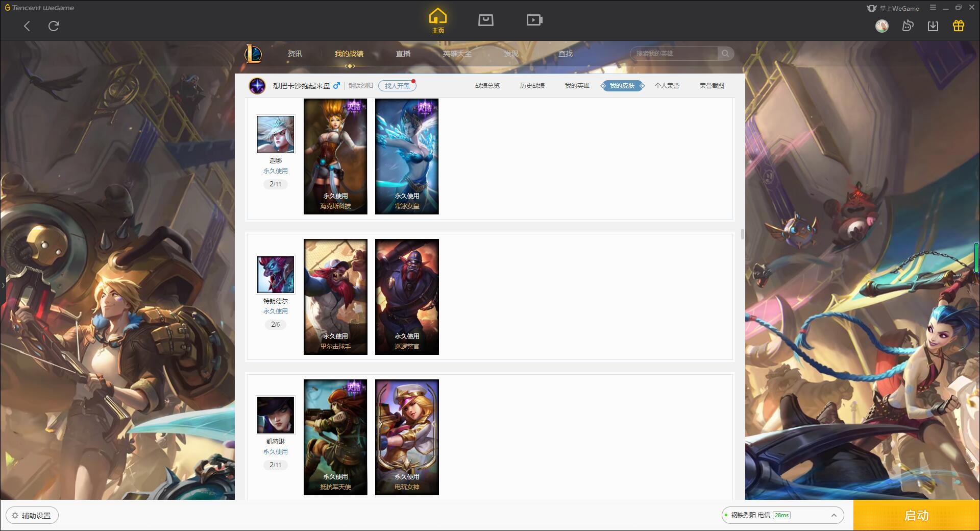This screenshot has height=531, width=980.
Task: Open 查找 find tab
Action: (x=566, y=54)
